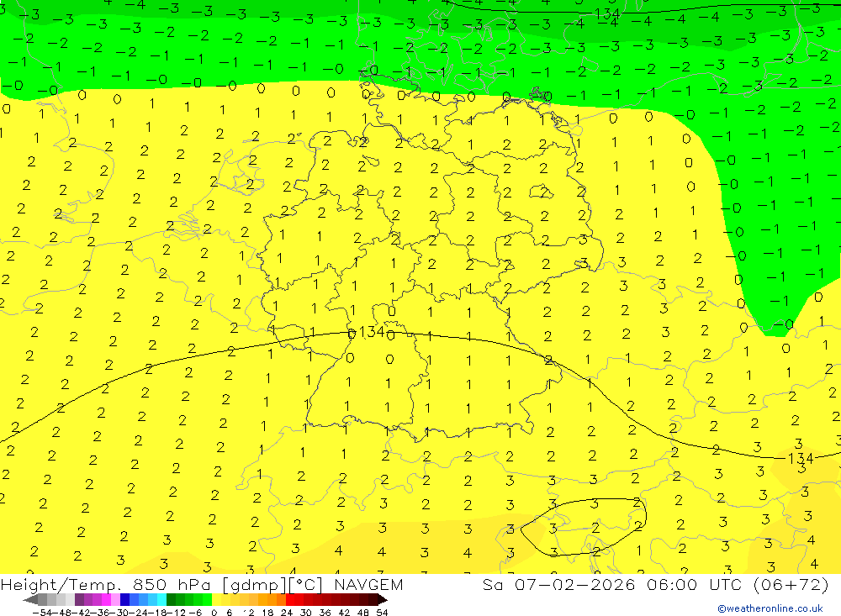Pick the dark purple swatch above -42
Screen dimensions: 841x616
point(79,599)
